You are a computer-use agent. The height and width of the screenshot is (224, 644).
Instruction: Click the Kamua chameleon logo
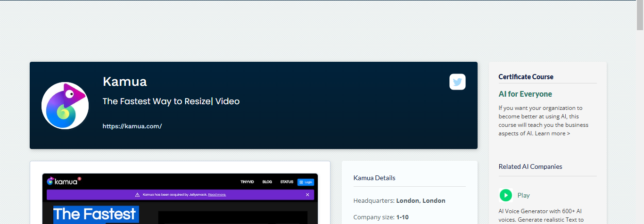(65, 106)
